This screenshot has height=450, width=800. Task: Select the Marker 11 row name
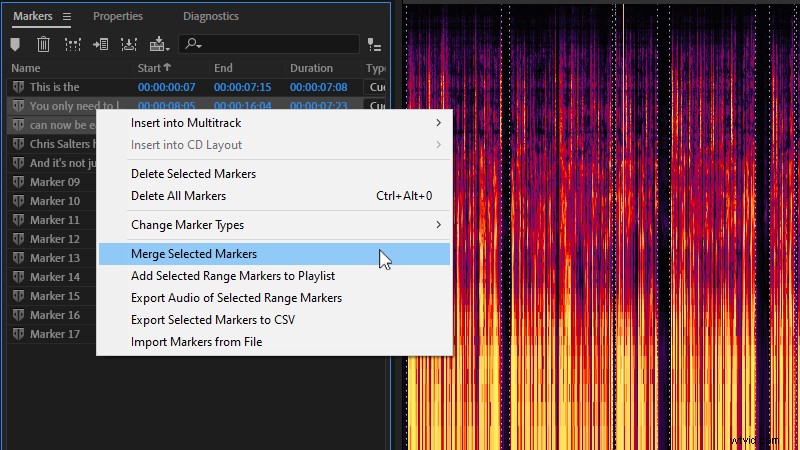pos(55,220)
